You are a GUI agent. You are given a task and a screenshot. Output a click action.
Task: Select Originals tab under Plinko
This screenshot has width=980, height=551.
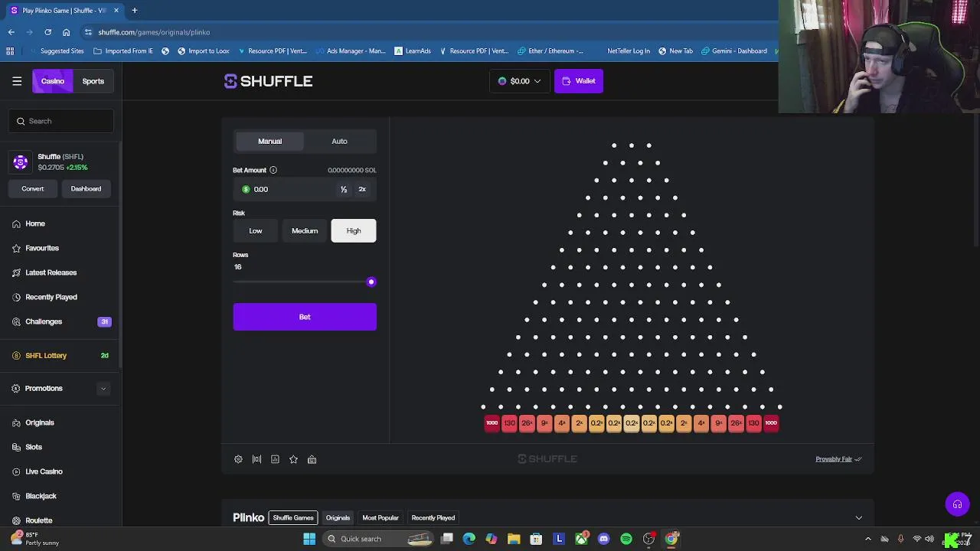point(338,518)
